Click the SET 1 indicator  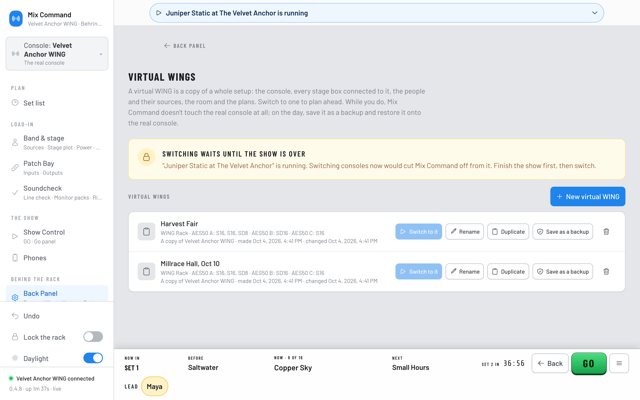[131, 368]
